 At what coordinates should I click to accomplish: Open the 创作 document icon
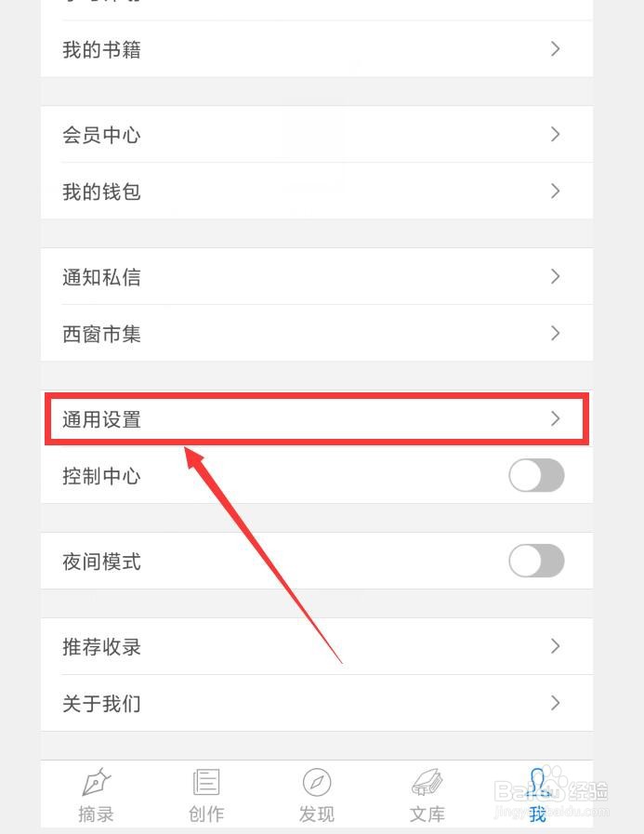(x=205, y=782)
